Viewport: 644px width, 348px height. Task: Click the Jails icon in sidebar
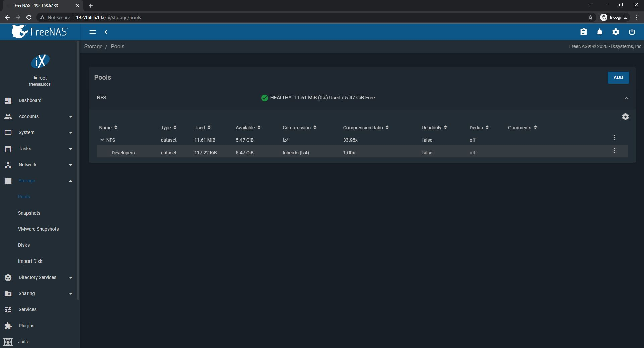8,342
